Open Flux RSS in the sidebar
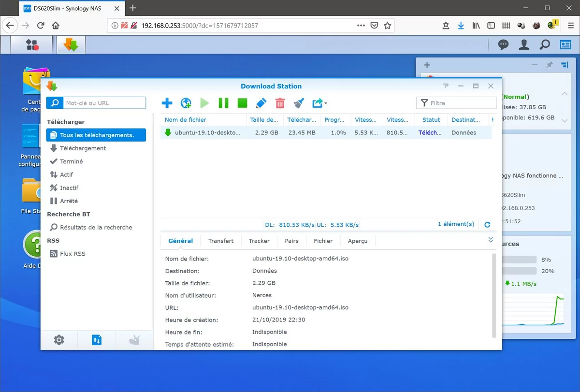 pos(96,254)
